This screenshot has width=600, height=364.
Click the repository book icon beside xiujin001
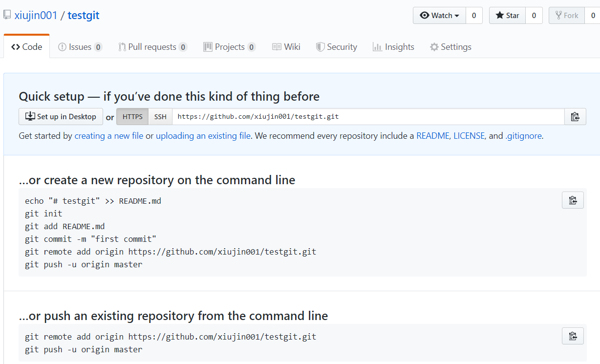click(x=7, y=15)
